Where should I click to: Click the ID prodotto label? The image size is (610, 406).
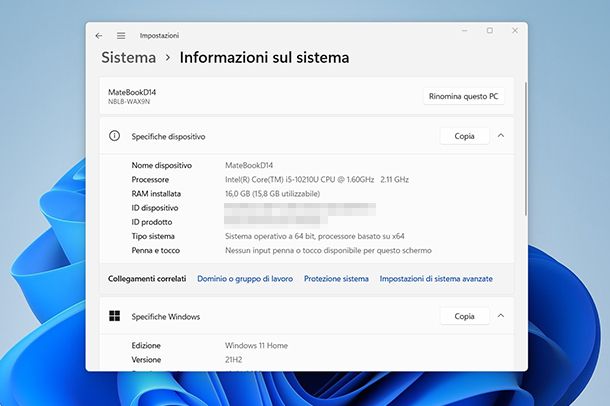pos(152,222)
